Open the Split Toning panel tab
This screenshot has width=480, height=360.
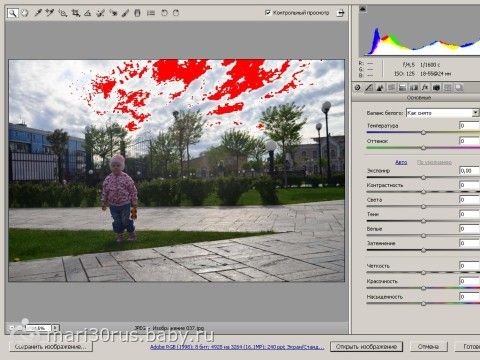click(403, 88)
